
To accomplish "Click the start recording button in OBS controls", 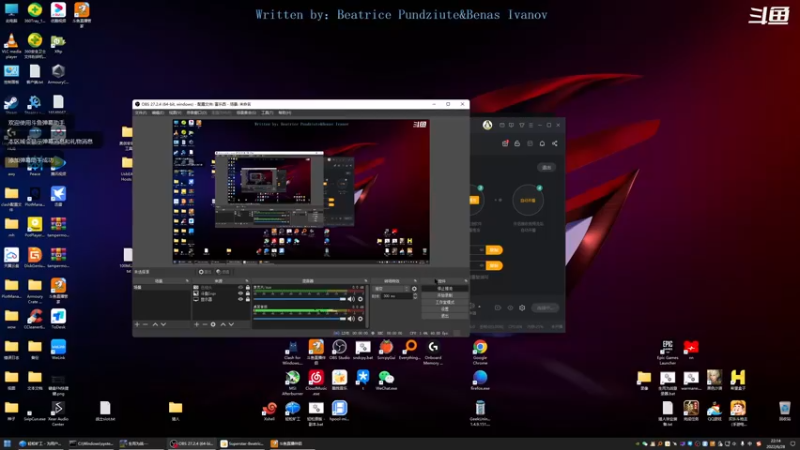I will pyautogui.click(x=445, y=295).
